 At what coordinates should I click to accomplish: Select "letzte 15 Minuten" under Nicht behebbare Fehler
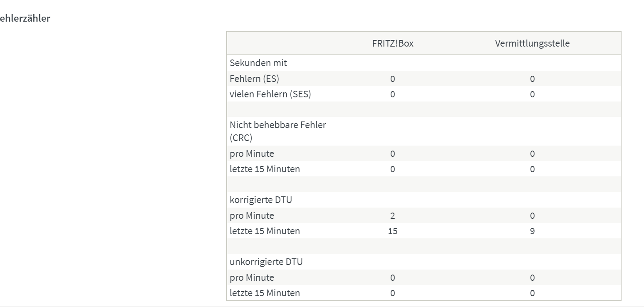point(265,169)
